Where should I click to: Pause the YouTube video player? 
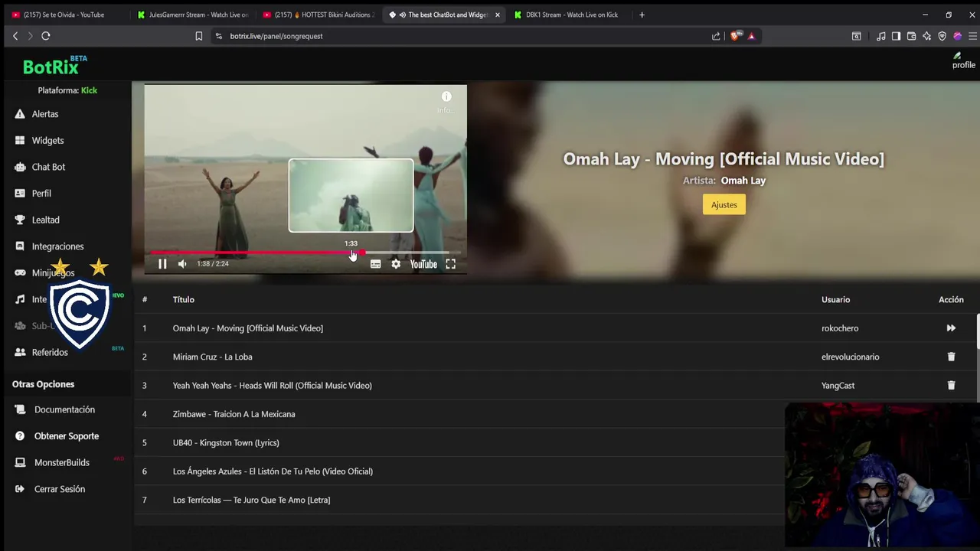pos(162,264)
